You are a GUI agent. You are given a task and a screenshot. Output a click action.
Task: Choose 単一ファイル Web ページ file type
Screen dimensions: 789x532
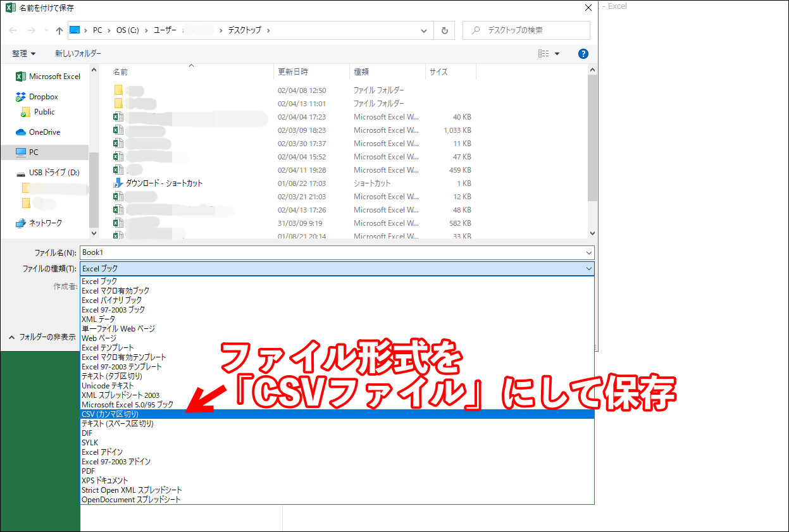(x=337, y=329)
